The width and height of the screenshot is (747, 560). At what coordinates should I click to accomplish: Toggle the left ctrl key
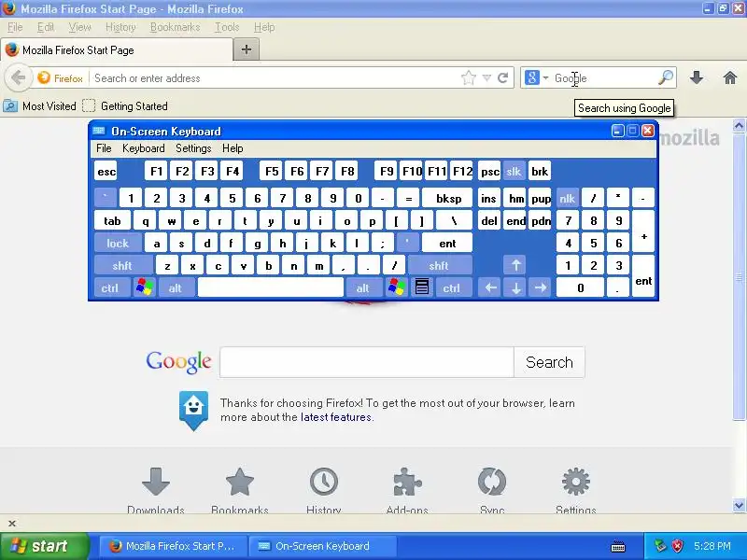110,287
